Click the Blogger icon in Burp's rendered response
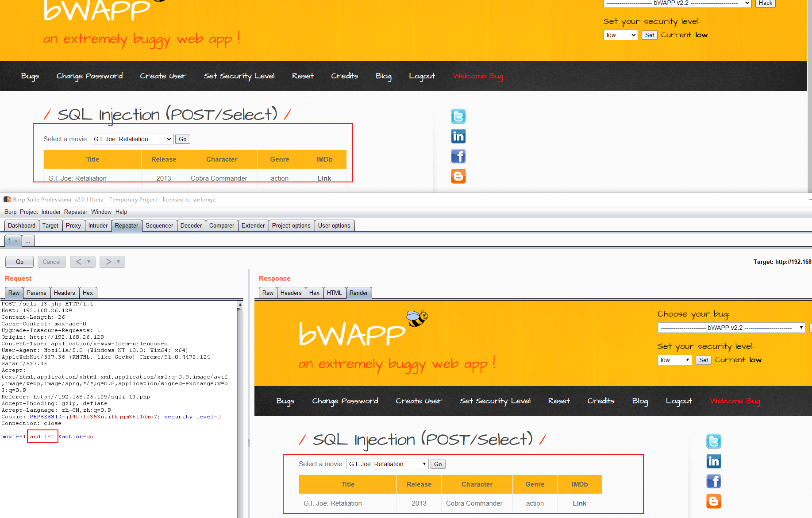812x518 pixels. (713, 501)
